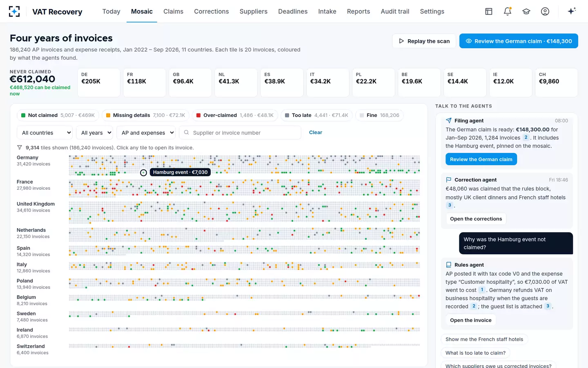Open citation 1 after "went to cost"
Viewport: 588px width, 368px height.
coord(482,290)
